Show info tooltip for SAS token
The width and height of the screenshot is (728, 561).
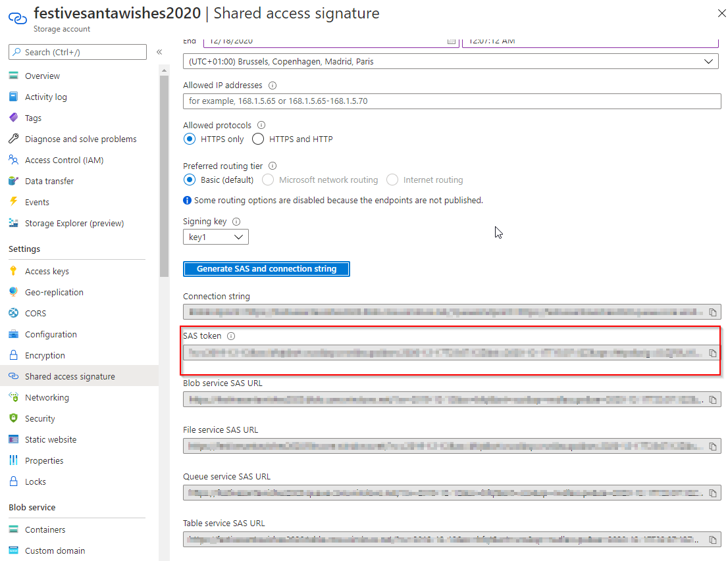(x=231, y=336)
